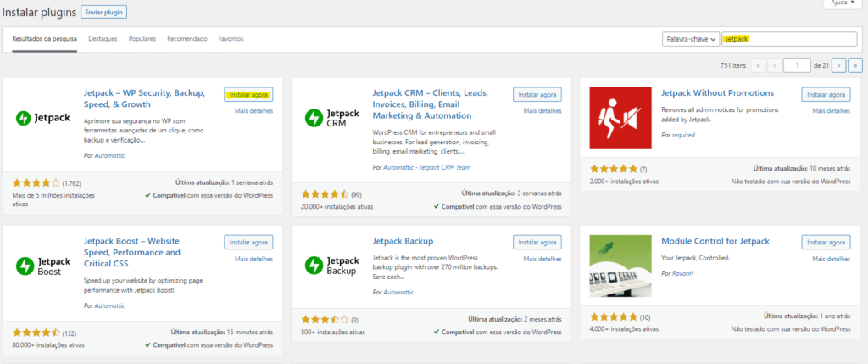
Task: Click the Jetpack Boost logo thumbnail
Action: tap(42, 266)
